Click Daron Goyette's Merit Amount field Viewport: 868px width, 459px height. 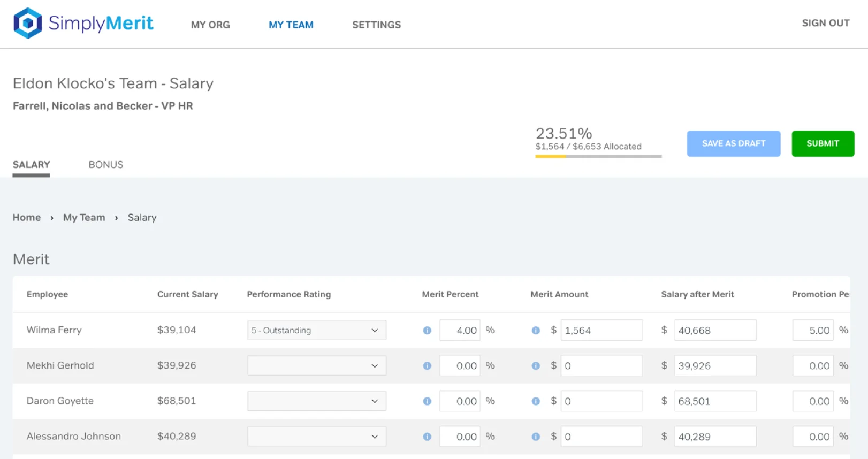tap(601, 401)
